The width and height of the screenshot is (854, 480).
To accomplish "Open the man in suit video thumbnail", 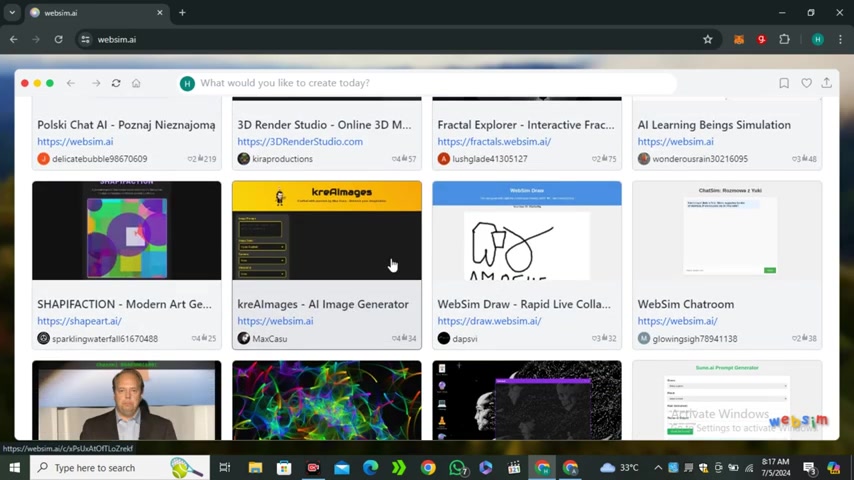I will [126, 400].
